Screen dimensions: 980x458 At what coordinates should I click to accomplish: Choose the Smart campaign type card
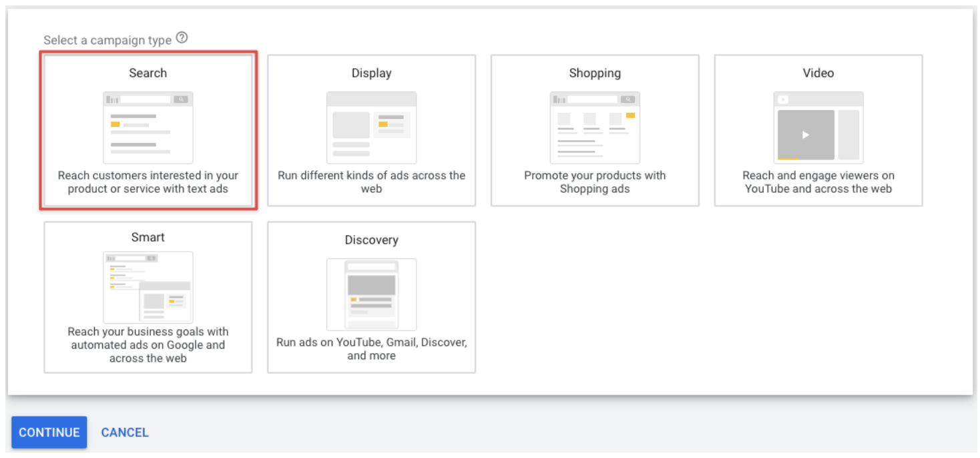coord(148,297)
